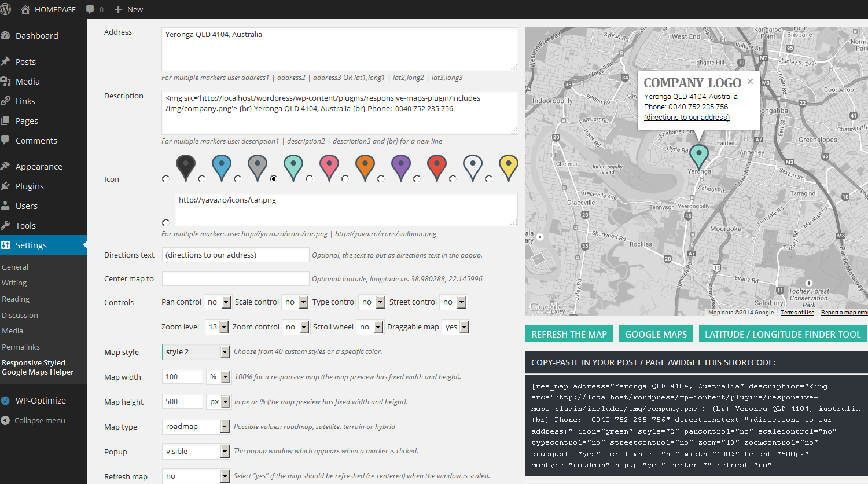Open the Map style dropdown

[196, 352]
